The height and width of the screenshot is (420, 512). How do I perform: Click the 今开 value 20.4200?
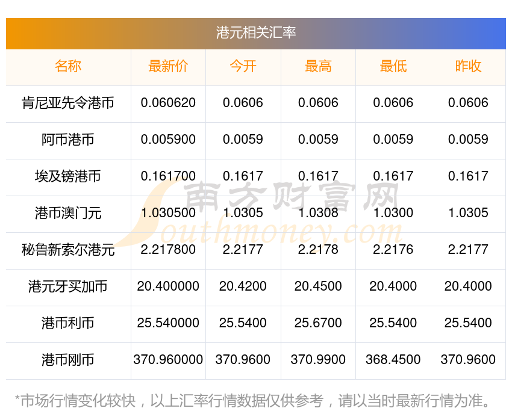point(243,286)
